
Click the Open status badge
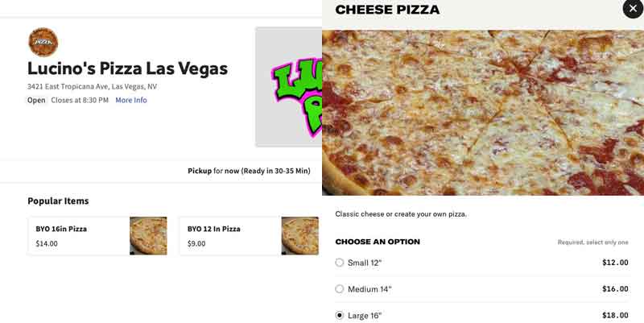(x=36, y=100)
